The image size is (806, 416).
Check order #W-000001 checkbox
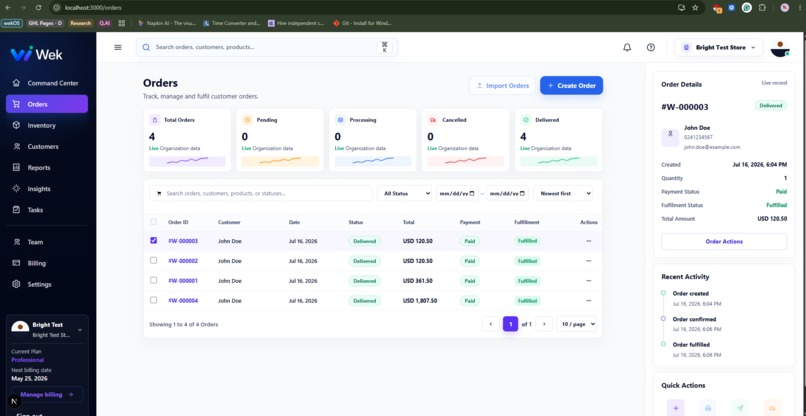(x=153, y=280)
